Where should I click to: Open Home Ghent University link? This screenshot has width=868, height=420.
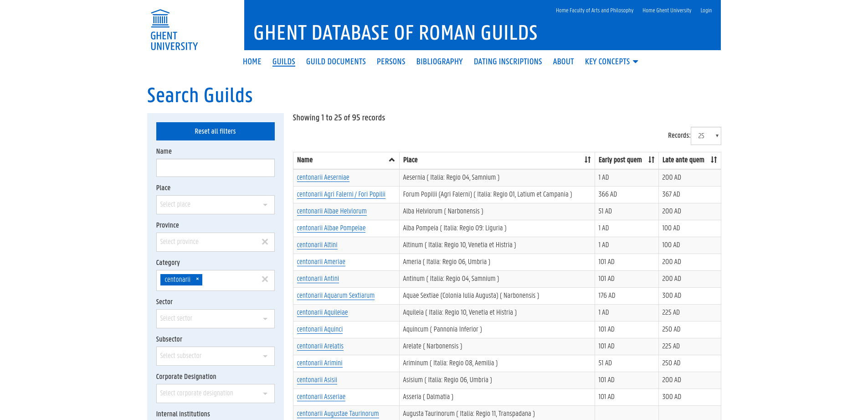point(667,10)
